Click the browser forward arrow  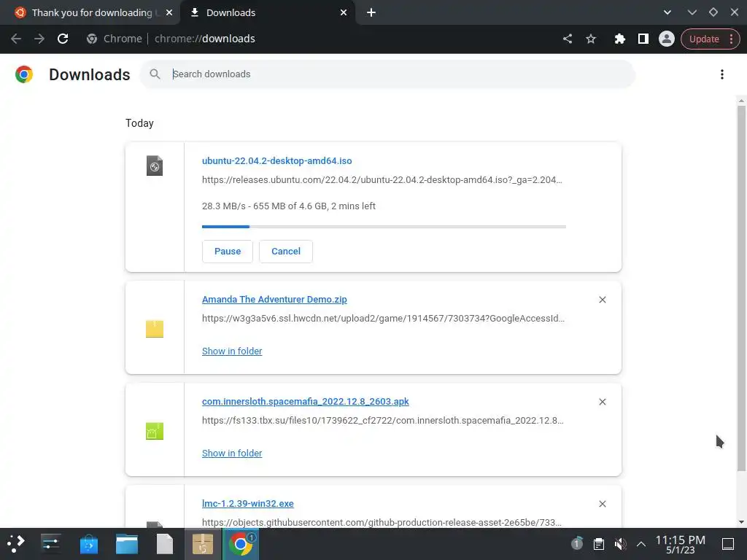[39, 39]
